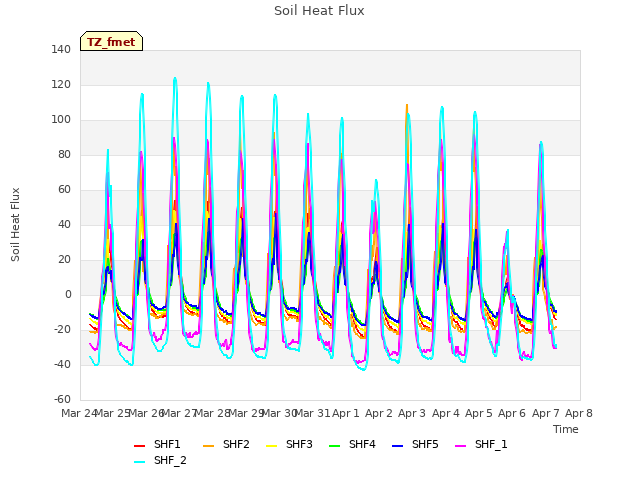Viewport: 640px width, 480px height.
Task: Click the blue SHF5 legend swatch
Action: [x=398, y=446]
